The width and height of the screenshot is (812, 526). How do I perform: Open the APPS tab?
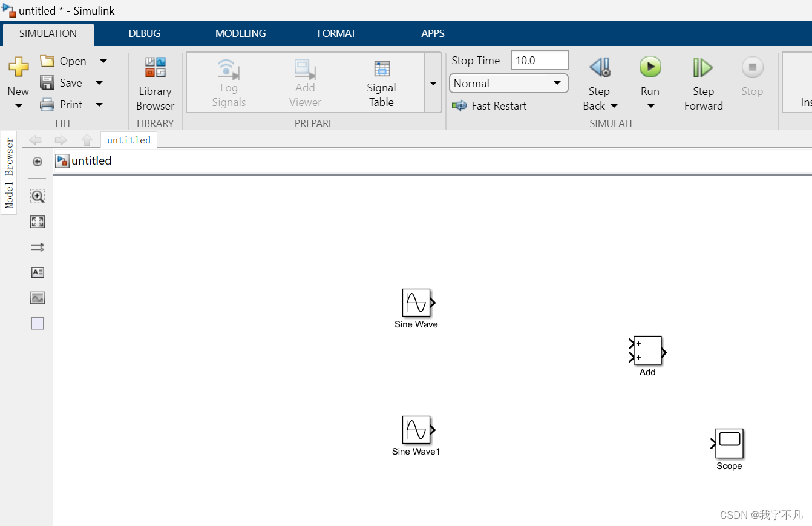point(433,34)
